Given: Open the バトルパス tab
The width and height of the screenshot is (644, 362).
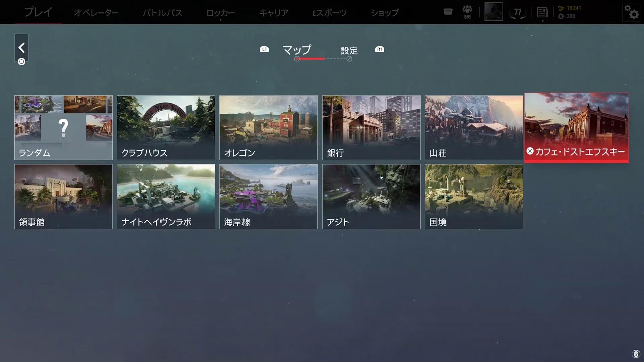Looking at the screenshot, I should 163,13.
